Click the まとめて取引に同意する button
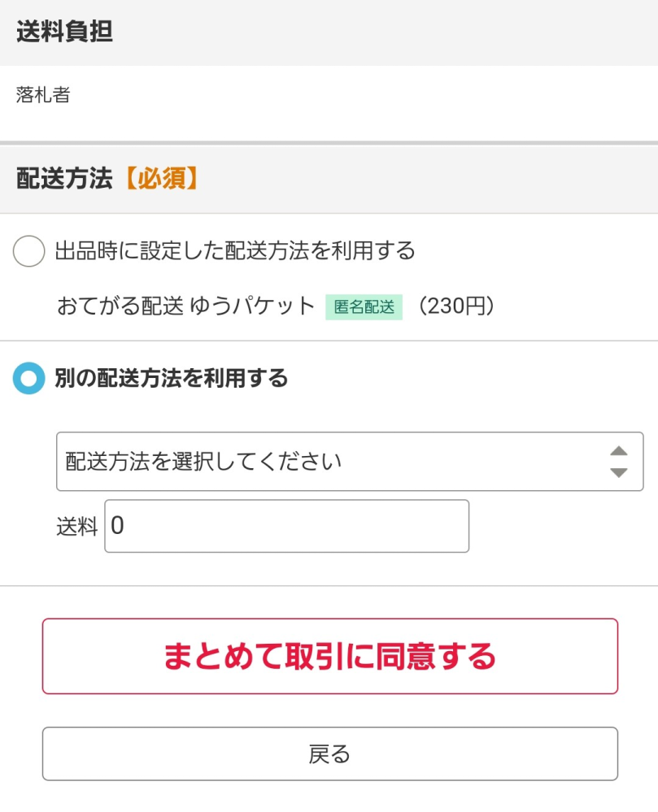Image resolution: width=658 pixels, height=812 pixels. click(330, 656)
